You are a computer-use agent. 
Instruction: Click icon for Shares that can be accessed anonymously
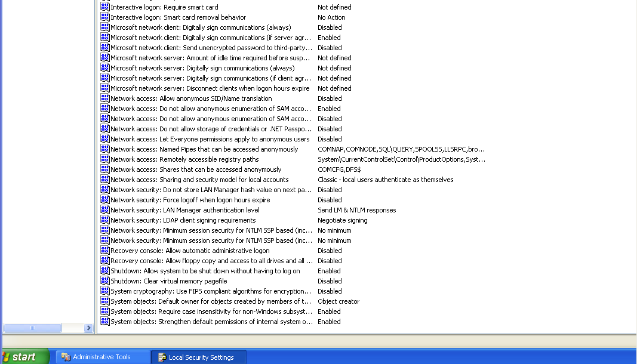[x=105, y=169]
